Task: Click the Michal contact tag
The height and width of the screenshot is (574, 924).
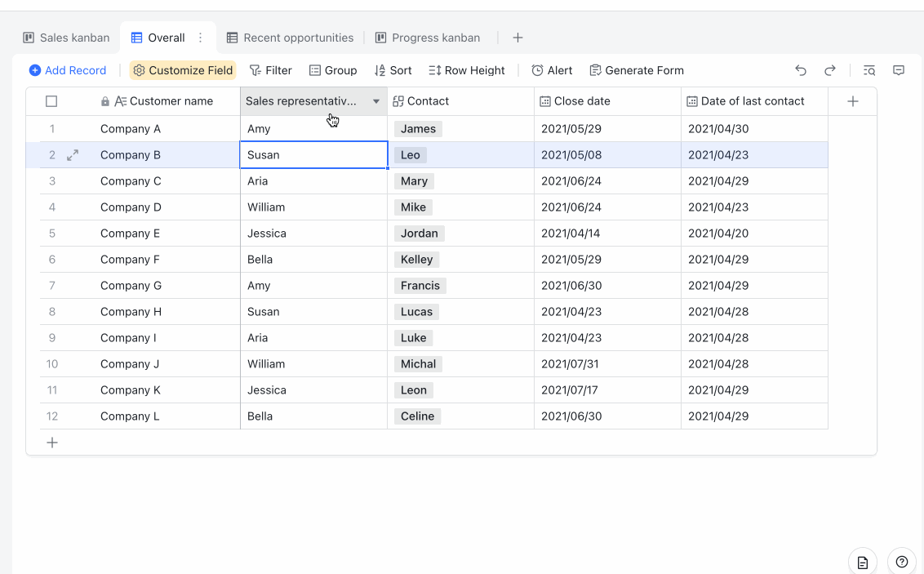Action: click(x=419, y=363)
